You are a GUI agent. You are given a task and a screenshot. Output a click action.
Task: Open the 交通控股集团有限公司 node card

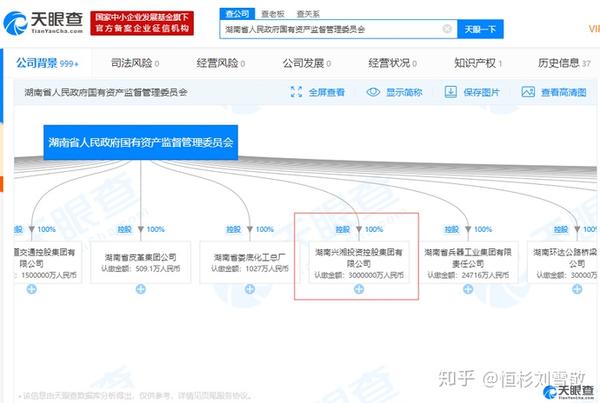tap(48, 262)
